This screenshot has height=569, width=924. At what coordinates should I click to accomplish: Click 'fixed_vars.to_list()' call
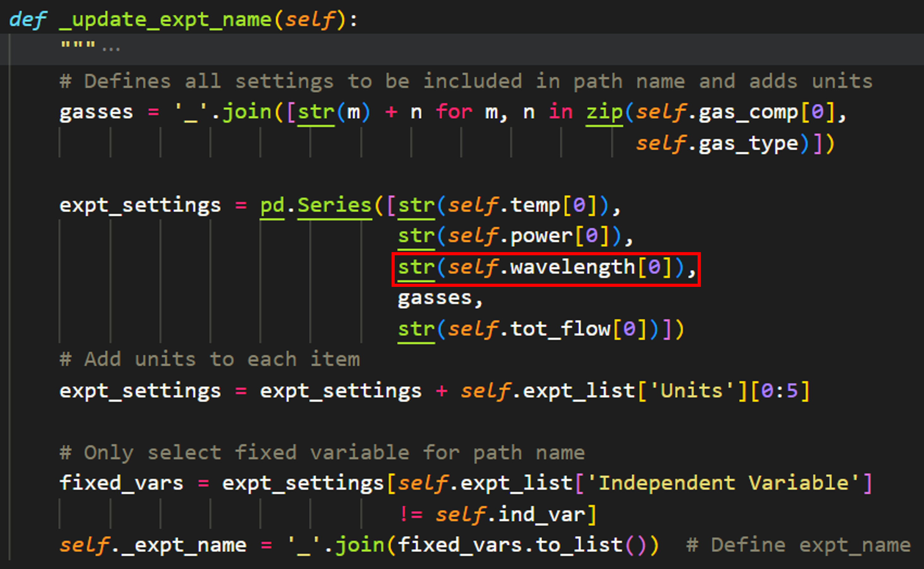[522, 546]
